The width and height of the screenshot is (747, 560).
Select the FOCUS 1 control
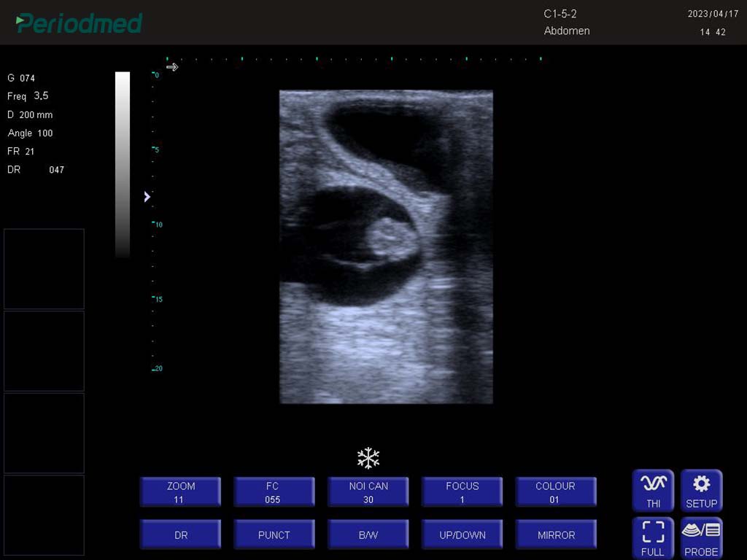(462, 492)
